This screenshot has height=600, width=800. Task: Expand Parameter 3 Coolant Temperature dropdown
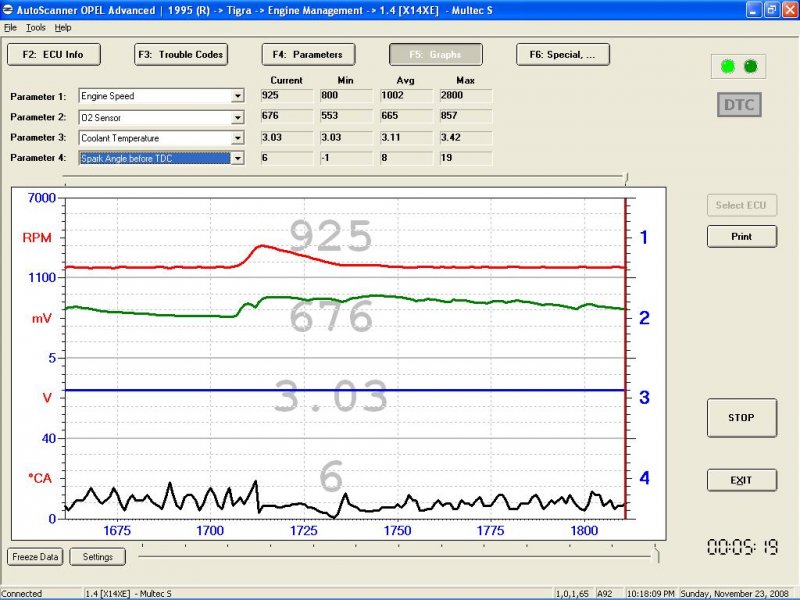tap(237, 138)
